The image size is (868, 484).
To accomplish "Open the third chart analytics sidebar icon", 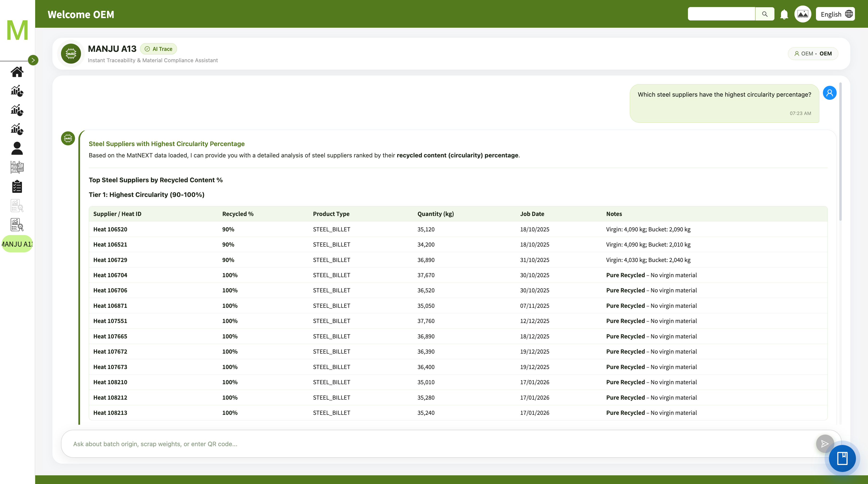I will coord(17,129).
